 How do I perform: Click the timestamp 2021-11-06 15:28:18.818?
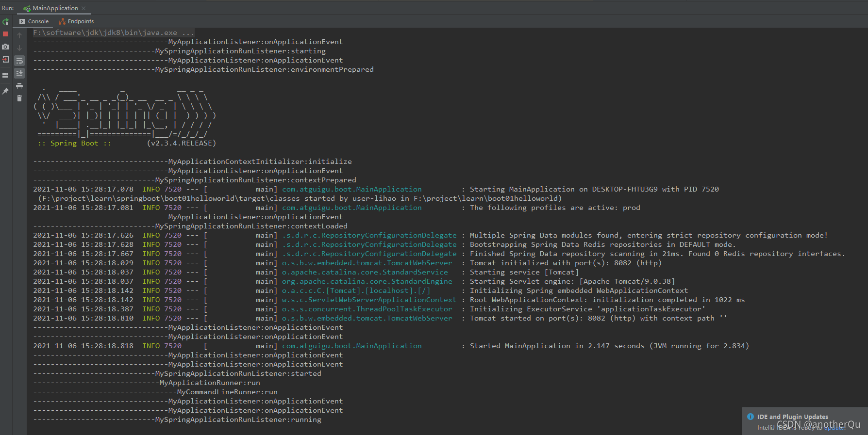click(x=83, y=346)
